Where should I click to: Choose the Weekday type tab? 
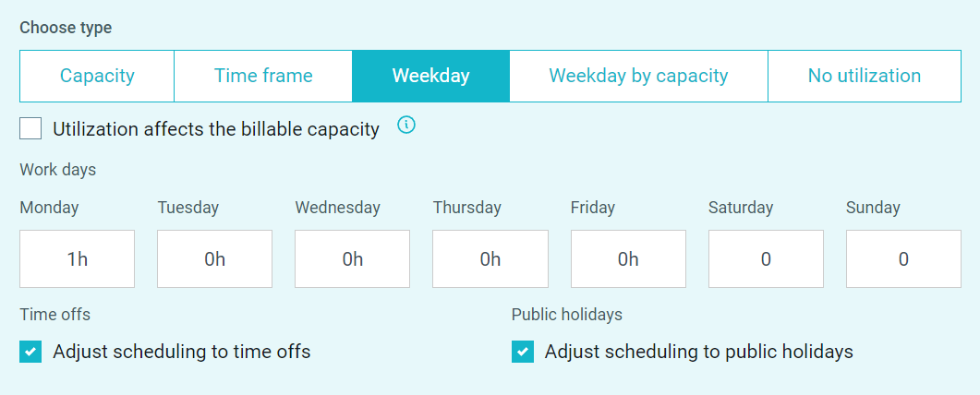(x=430, y=76)
